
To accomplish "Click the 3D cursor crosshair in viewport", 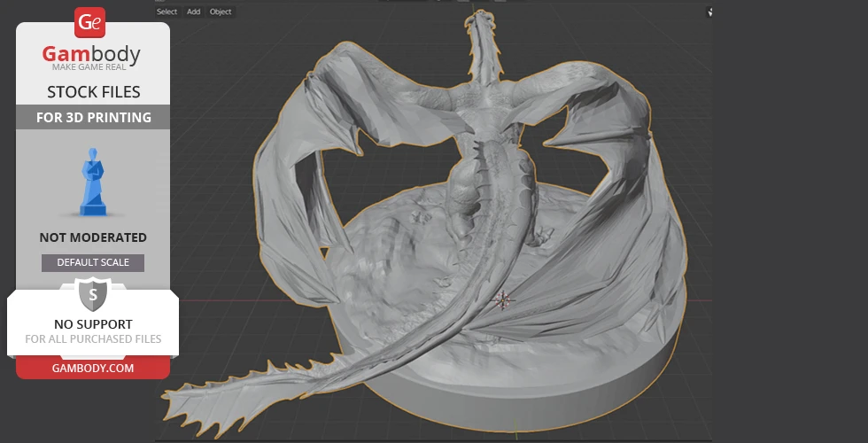I will pos(504,300).
